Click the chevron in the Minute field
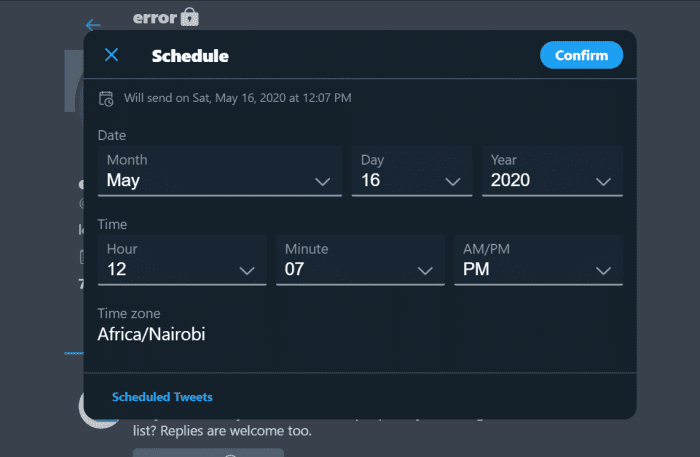 click(425, 270)
